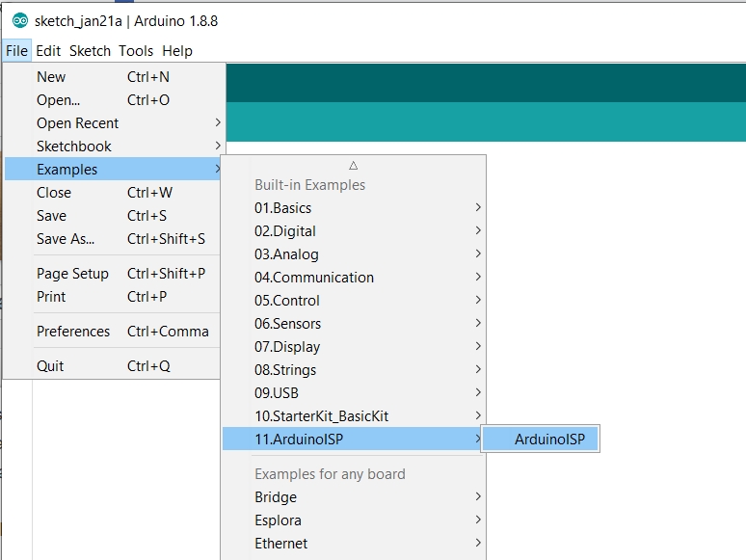
Task: Select the highlighted Examples entry
Action: 114,169
